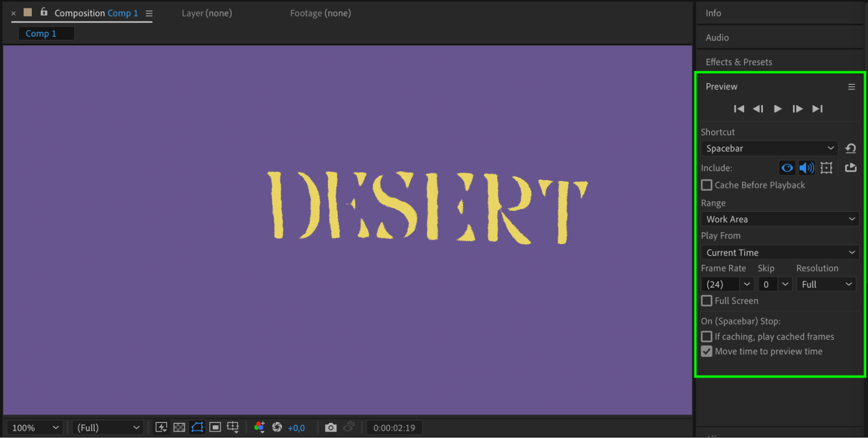Enable Cache Before Playback checkbox

coord(706,185)
